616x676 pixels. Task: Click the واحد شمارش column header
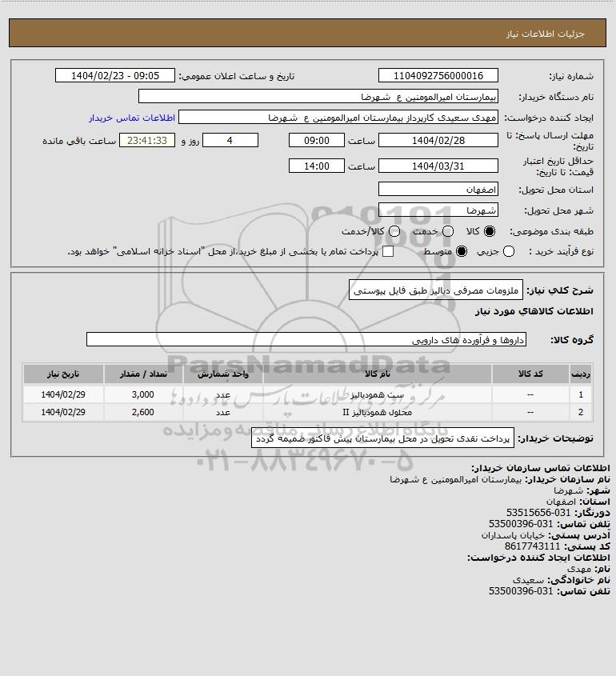point(223,374)
